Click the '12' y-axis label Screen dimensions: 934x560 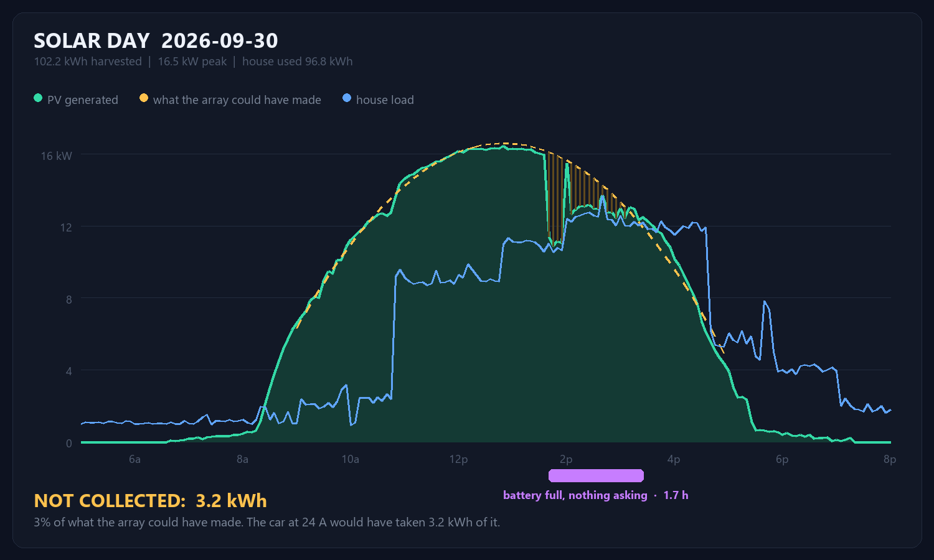point(66,227)
